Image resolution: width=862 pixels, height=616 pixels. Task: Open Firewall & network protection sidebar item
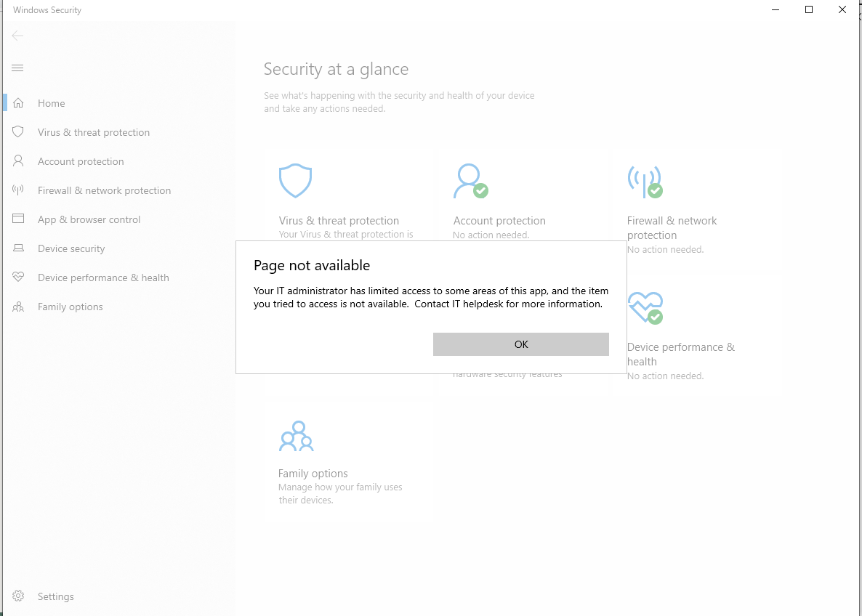(x=104, y=190)
